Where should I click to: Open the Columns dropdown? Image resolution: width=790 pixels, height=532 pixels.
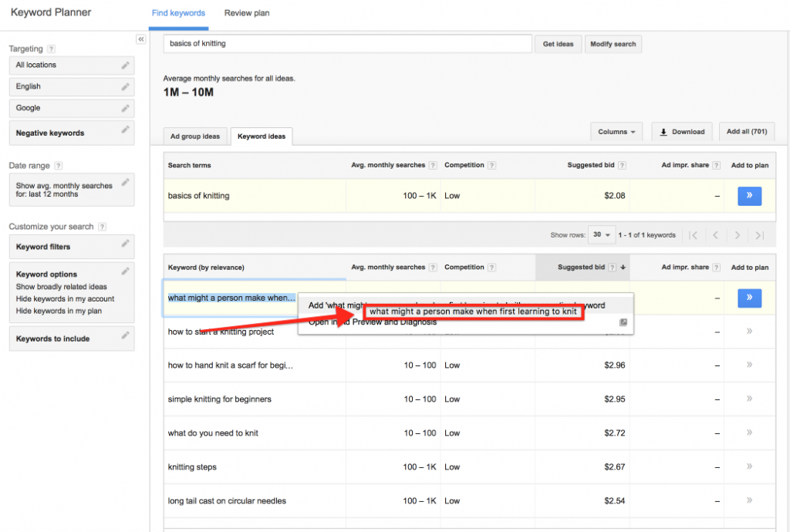point(616,132)
